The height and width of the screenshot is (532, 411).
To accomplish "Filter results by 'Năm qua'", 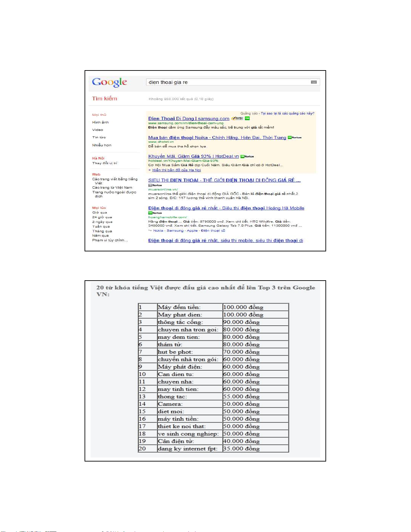I will pyautogui.click(x=101, y=236).
